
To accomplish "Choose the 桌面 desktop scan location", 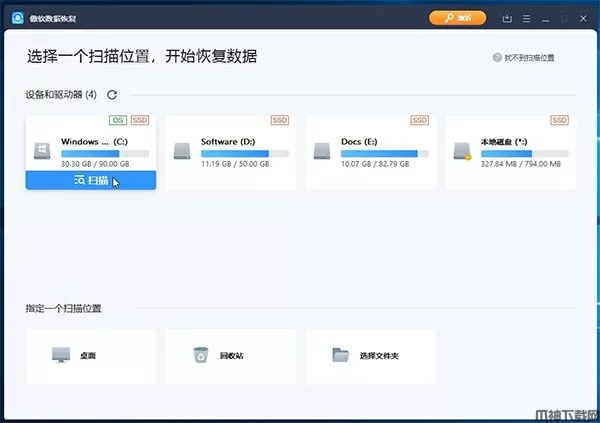I will 91,356.
